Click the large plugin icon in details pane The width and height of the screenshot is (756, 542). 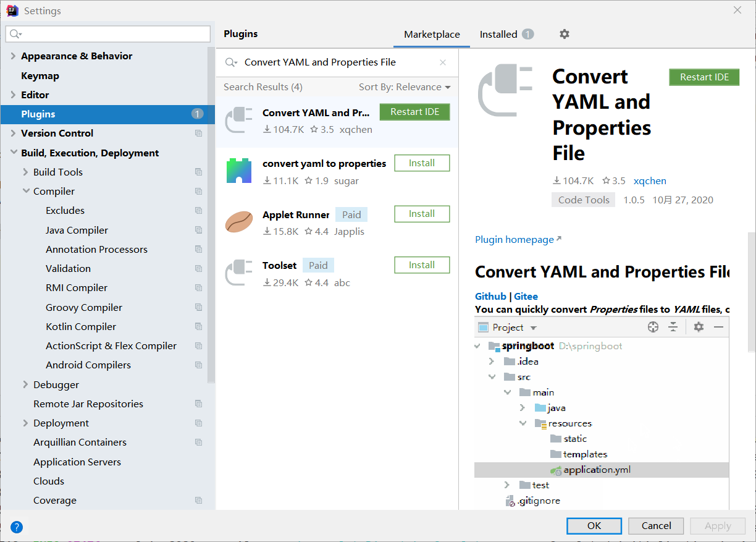click(505, 91)
